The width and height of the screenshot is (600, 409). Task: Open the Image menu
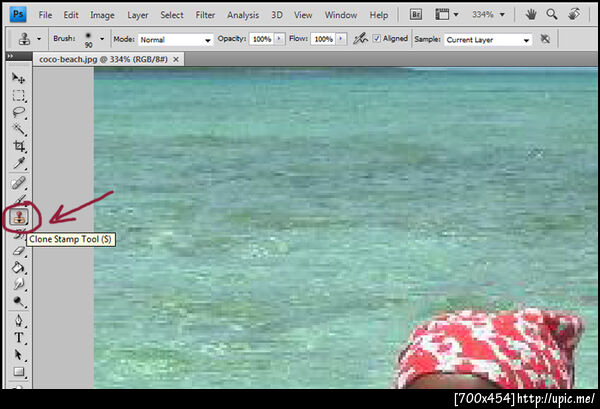pyautogui.click(x=102, y=15)
